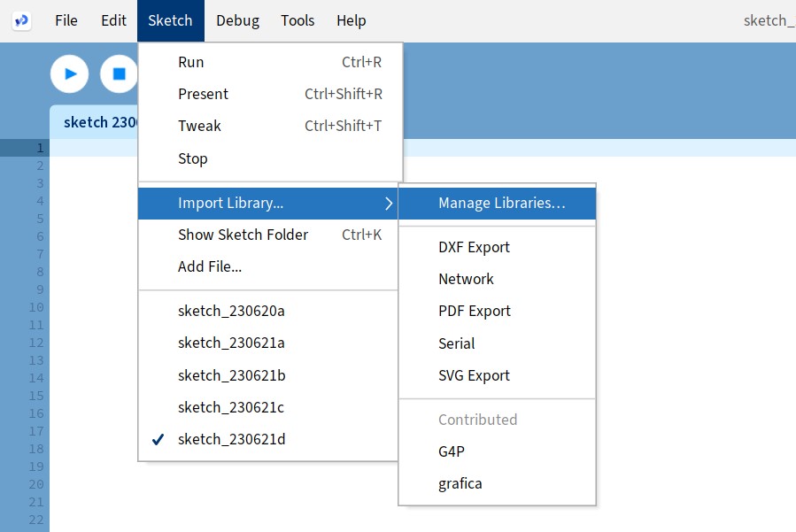Screen dimensions: 796x532
Task: Pick SVG Export library
Action: point(474,375)
